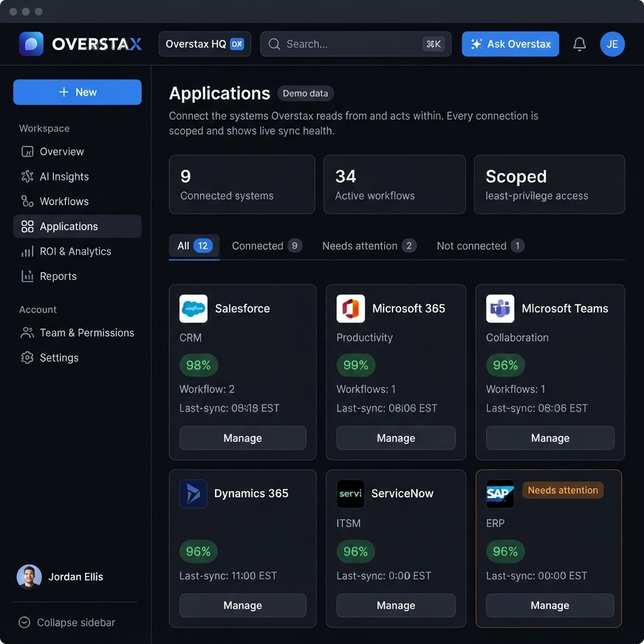Click the 9 Connected systems card
644x644 pixels.
coord(242,184)
